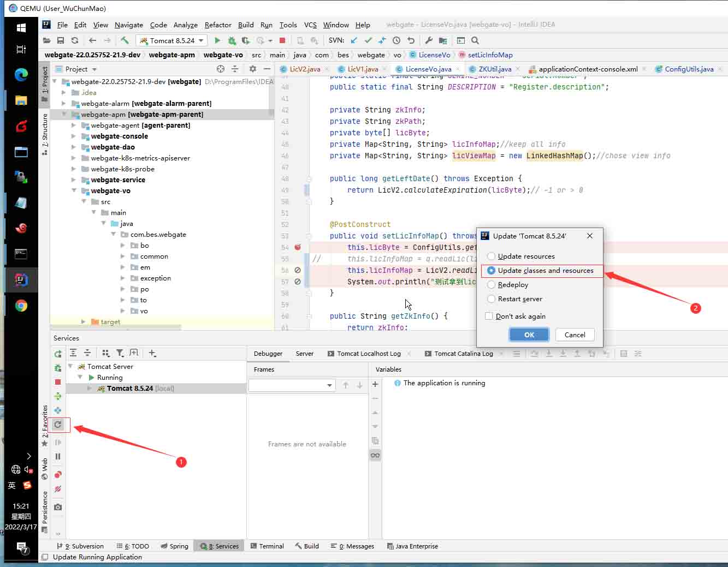Viewport: 728px width, 567px height.
Task: Open the Analyze menu
Action: click(186, 25)
